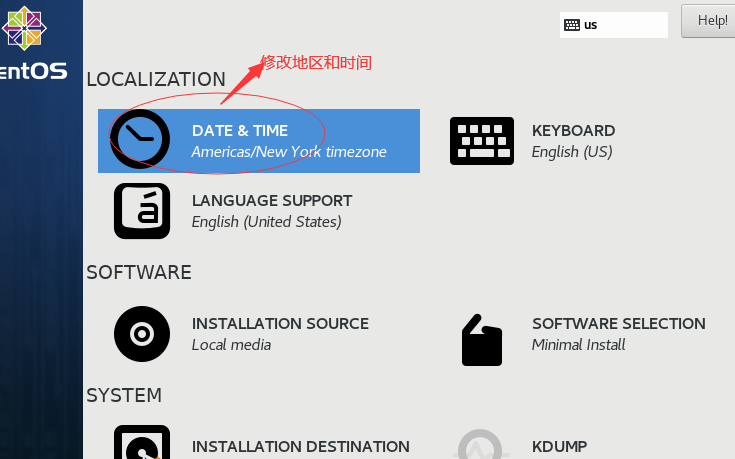This screenshot has height=459, width=735.
Task: Click the Local media text
Action: click(231, 345)
